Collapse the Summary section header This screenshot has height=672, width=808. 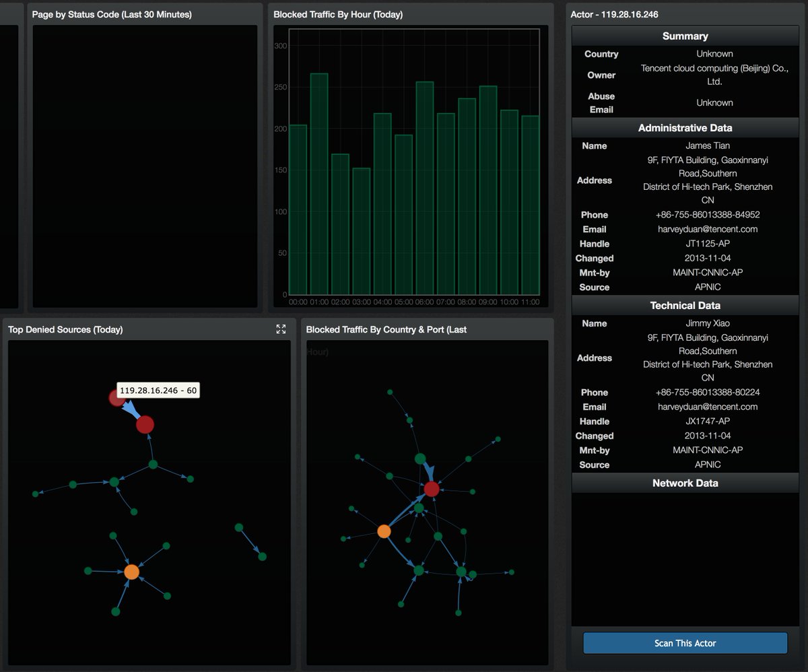pos(685,36)
